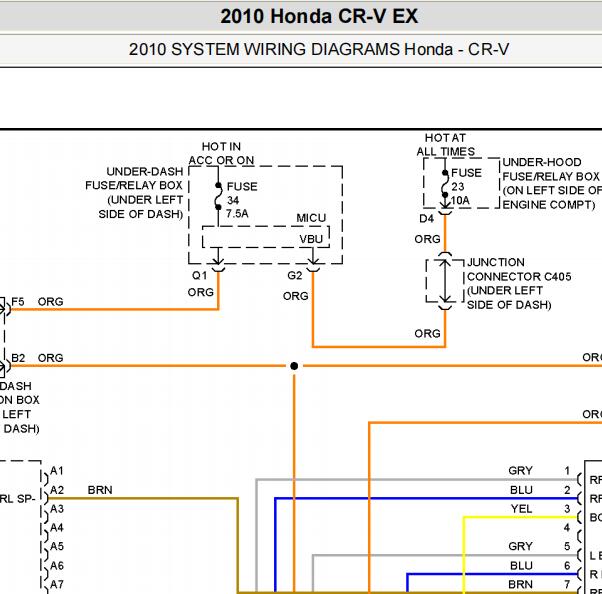Click the "YEL" label at pin 3
602x594 pixels.
tap(521, 509)
